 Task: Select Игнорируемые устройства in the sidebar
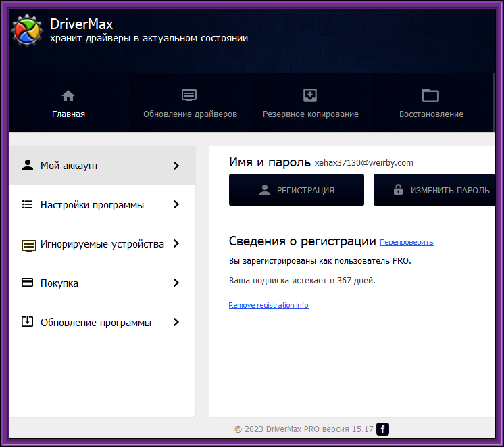[102, 243]
